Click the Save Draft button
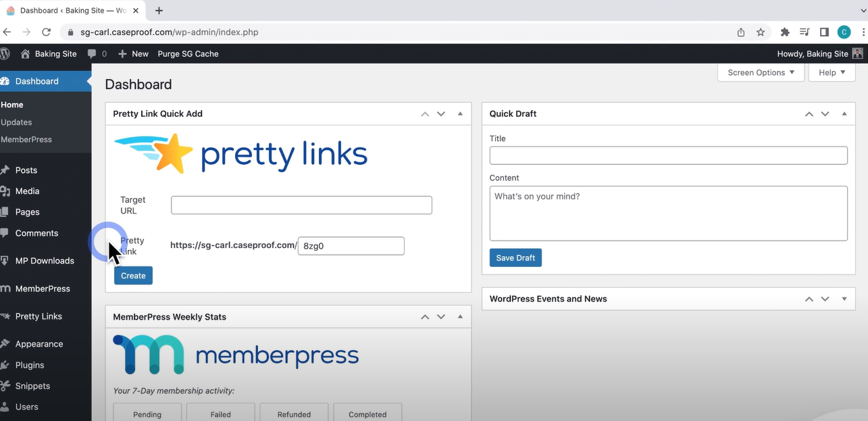This screenshot has width=868, height=421. (515, 257)
